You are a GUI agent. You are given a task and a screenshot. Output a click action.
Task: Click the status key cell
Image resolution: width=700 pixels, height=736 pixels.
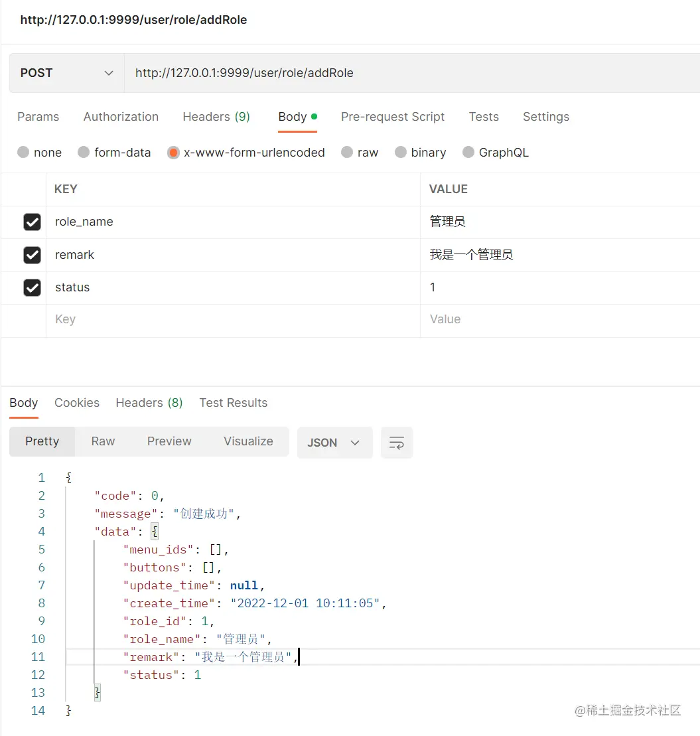(233, 288)
